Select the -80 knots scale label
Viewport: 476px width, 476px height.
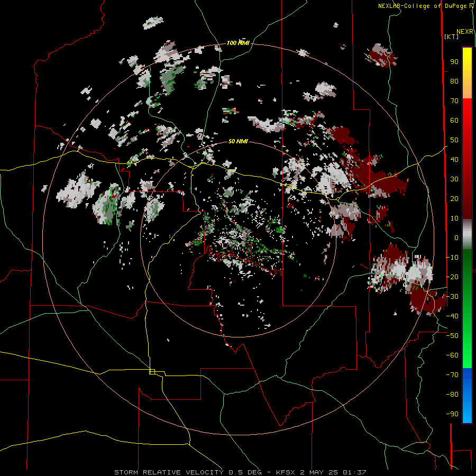(x=452, y=395)
